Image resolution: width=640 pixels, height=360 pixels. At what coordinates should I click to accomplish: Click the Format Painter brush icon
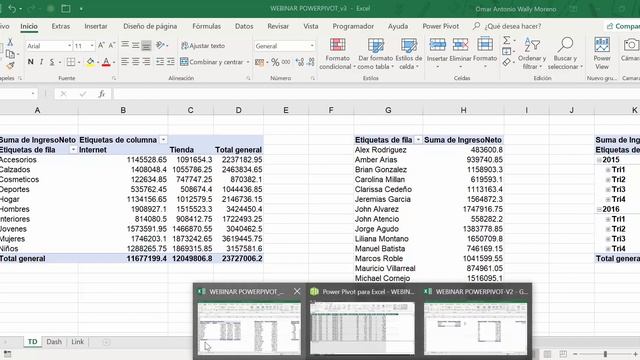[10, 66]
